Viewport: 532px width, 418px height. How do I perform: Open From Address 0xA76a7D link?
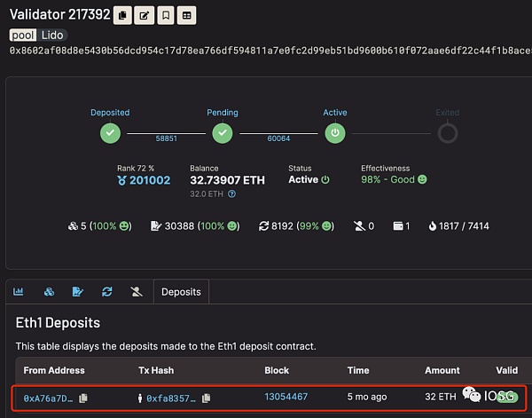pyautogui.click(x=49, y=398)
